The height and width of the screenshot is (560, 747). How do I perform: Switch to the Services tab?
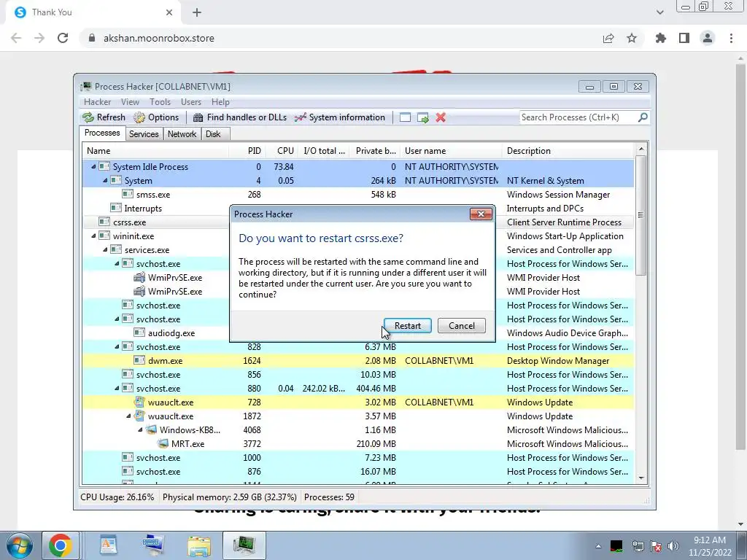(144, 134)
